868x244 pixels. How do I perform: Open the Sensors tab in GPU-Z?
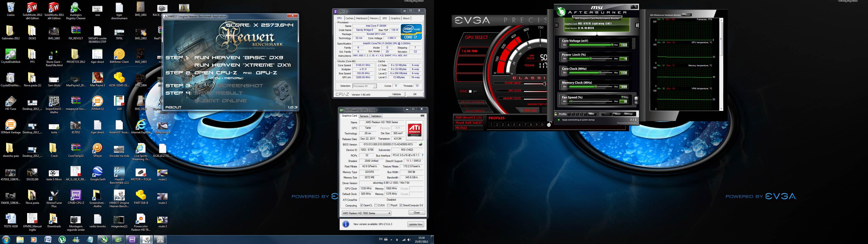[364, 116]
